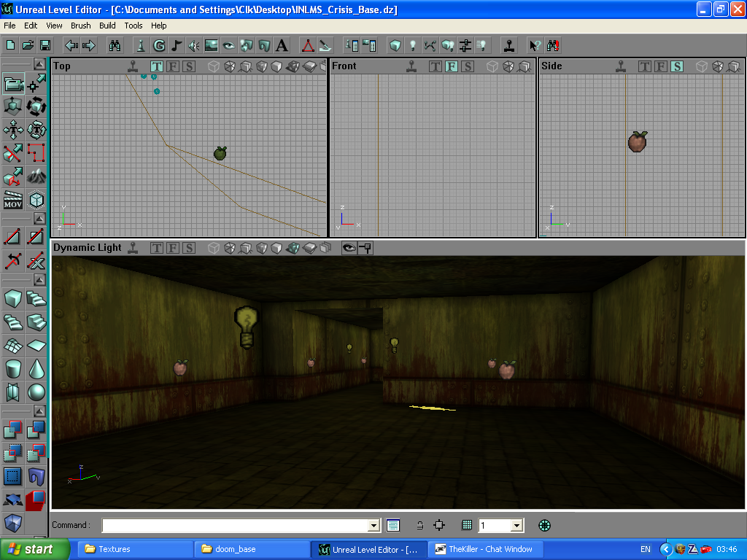Viewport: 747px width, 560px height.
Task: Toggle the F view button in Front viewport
Action: click(x=452, y=66)
